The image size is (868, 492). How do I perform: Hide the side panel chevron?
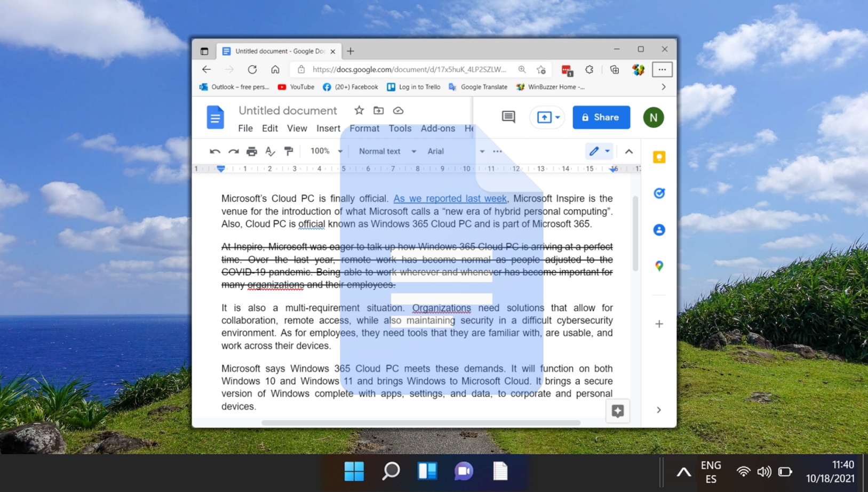659,410
